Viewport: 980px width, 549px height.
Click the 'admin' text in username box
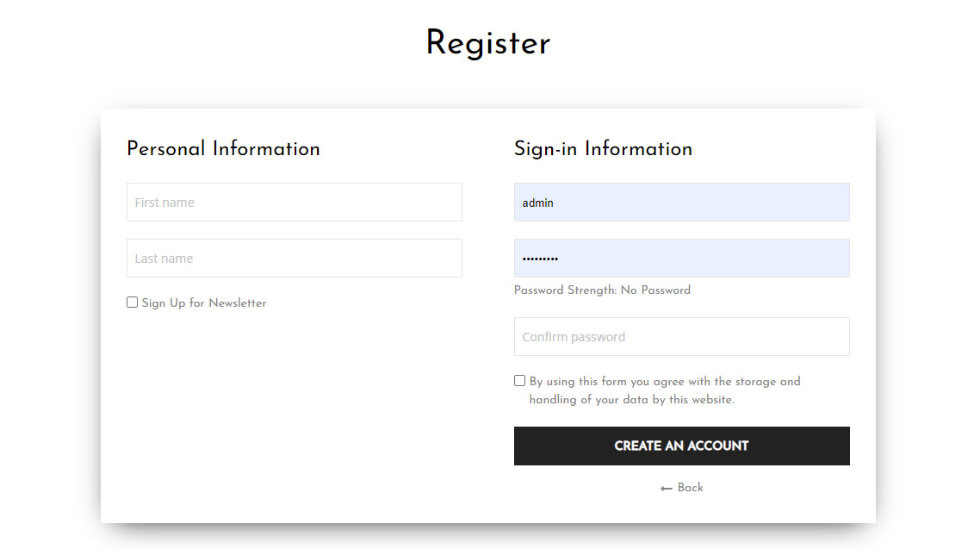tap(537, 203)
